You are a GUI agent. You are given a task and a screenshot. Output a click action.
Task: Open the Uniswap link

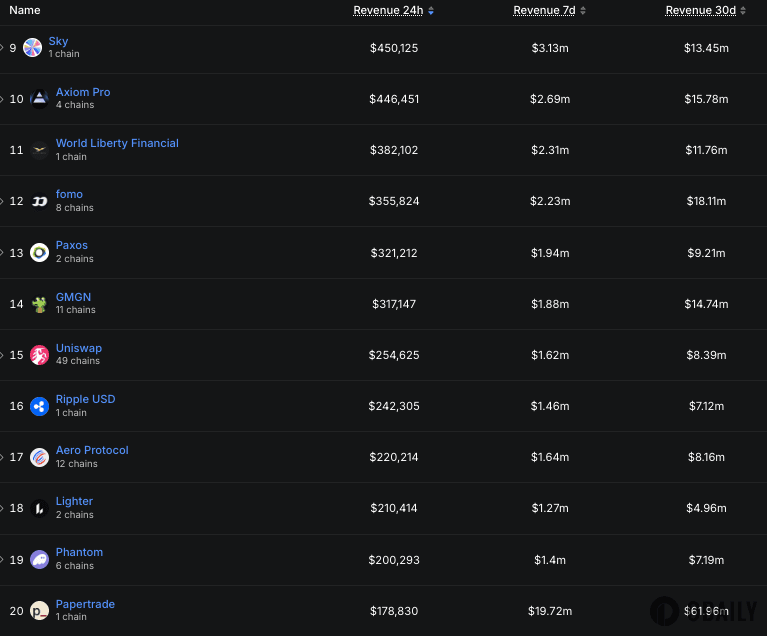pos(79,348)
